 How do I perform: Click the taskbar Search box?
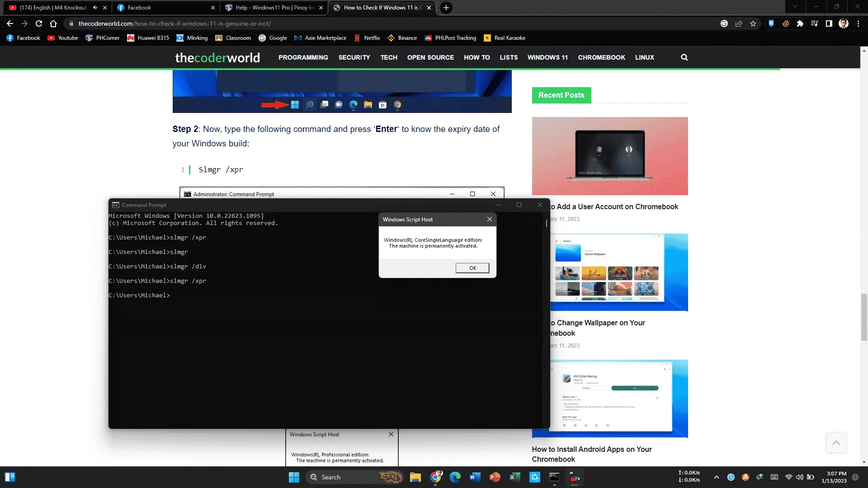click(355, 477)
